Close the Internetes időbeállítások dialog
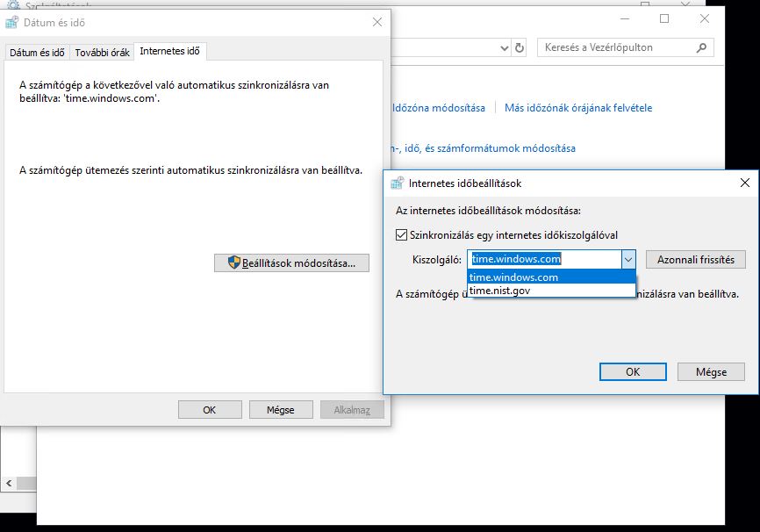Viewport: 760px width, 532px height. pos(745,183)
